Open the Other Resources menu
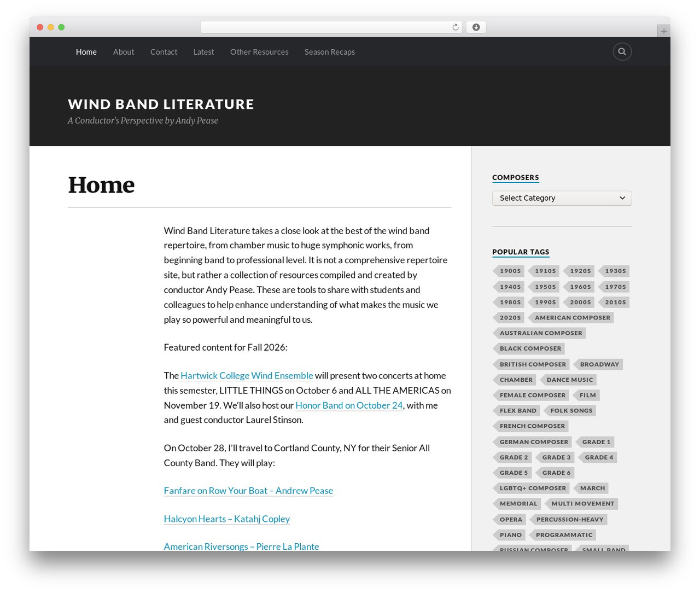 pyautogui.click(x=259, y=52)
